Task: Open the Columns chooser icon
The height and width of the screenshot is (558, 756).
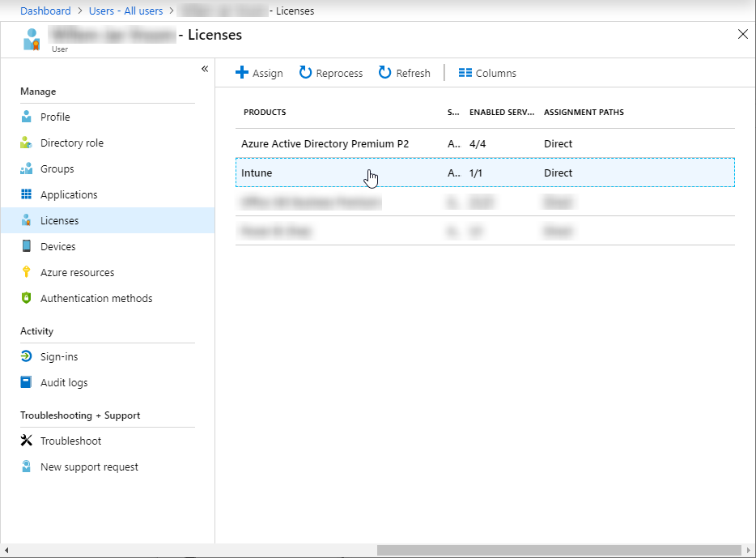Action: click(x=465, y=73)
